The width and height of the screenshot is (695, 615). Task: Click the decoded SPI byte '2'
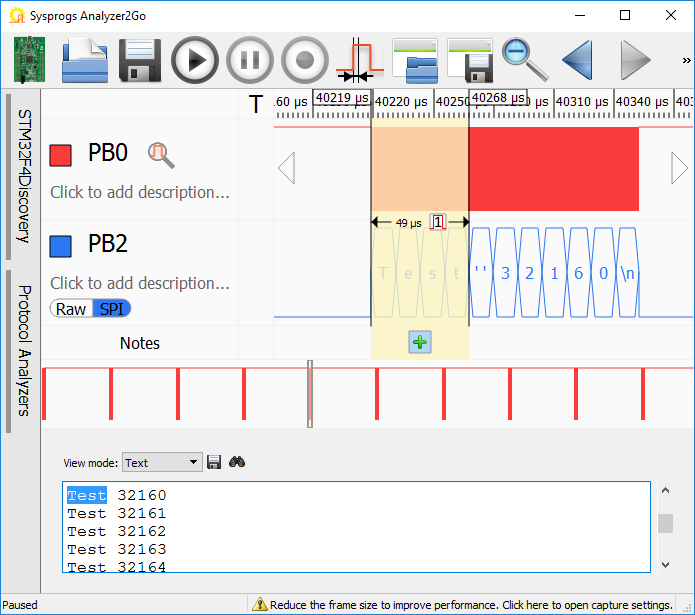click(x=530, y=273)
